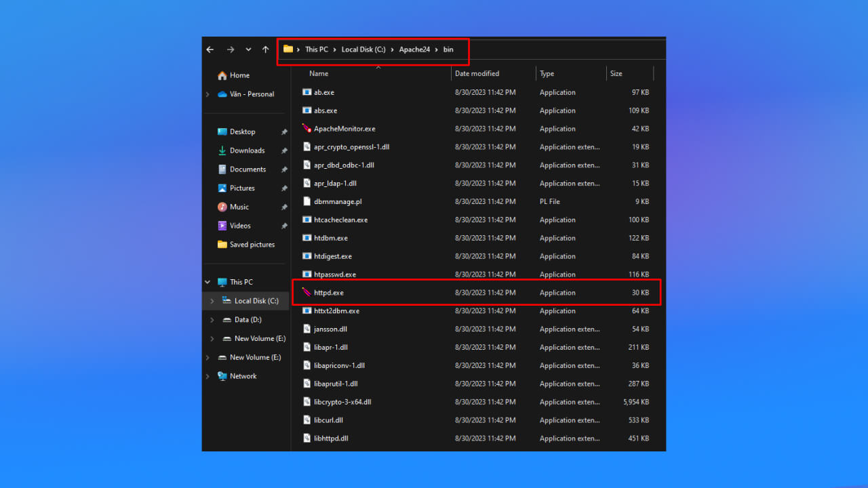Image resolution: width=868 pixels, height=488 pixels.
Task: Click the abs.exe file icon
Action: [x=307, y=110]
